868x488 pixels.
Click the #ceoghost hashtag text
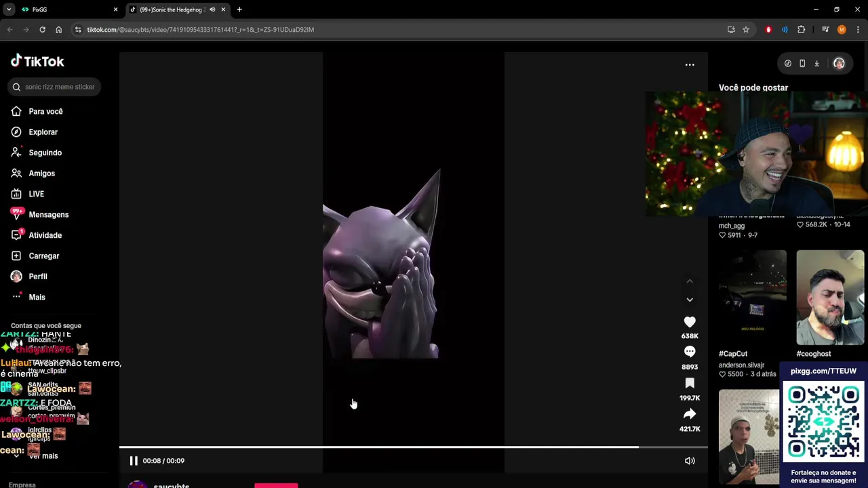pos(814,354)
